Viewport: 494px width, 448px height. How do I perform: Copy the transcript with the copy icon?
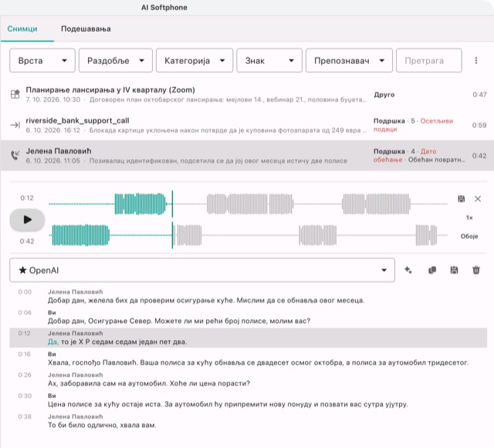click(x=432, y=270)
